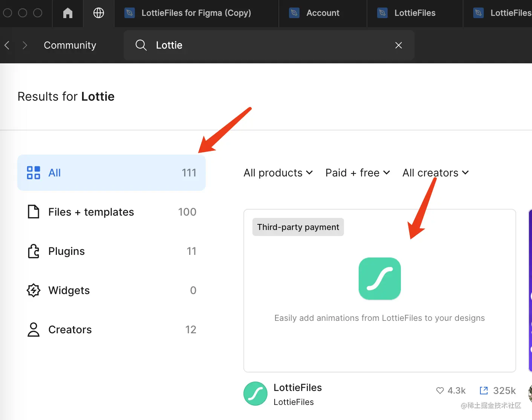Click the green LottieFiles logo in card

(380, 279)
